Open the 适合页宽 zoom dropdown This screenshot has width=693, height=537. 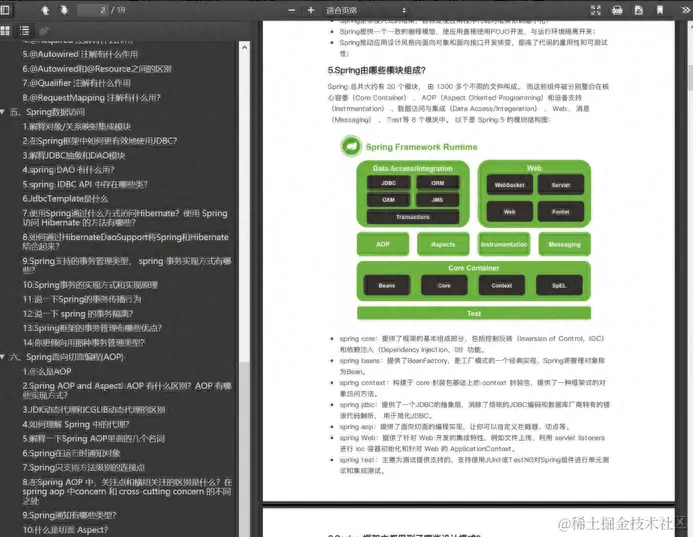(366, 10)
